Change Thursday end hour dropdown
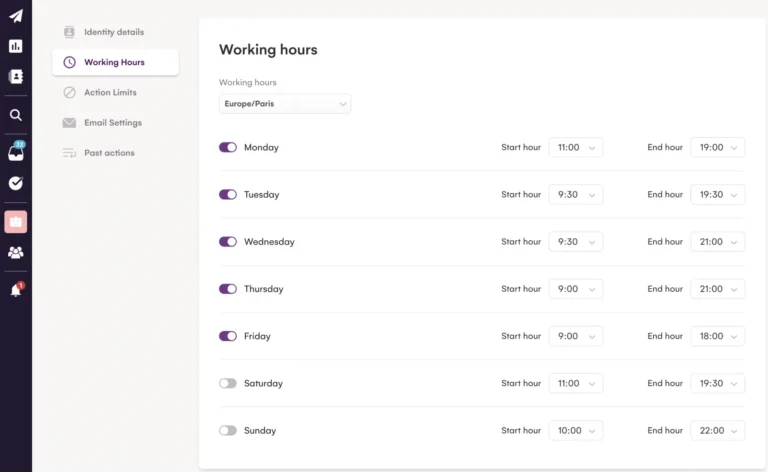Screen dimensions: 768x472 718,289
